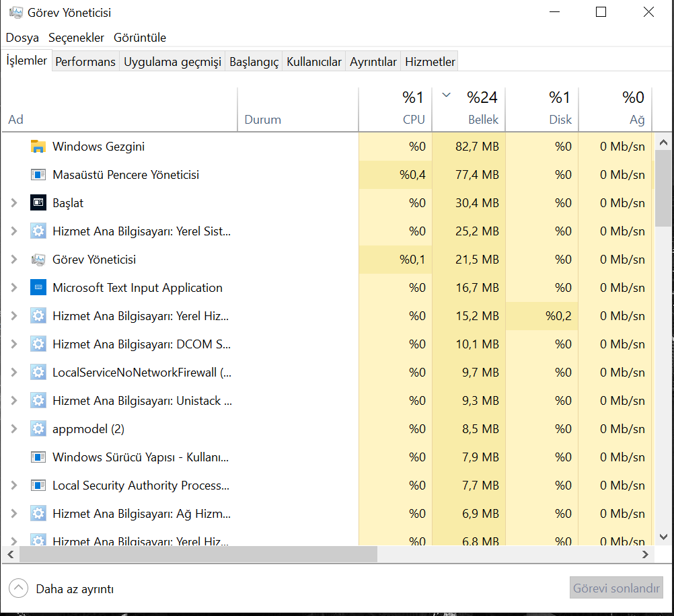Viewport: 674px width, 616px height.
Task: Maximize the Görev Yöneticisi window
Action: pyautogui.click(x=601, y=12)
